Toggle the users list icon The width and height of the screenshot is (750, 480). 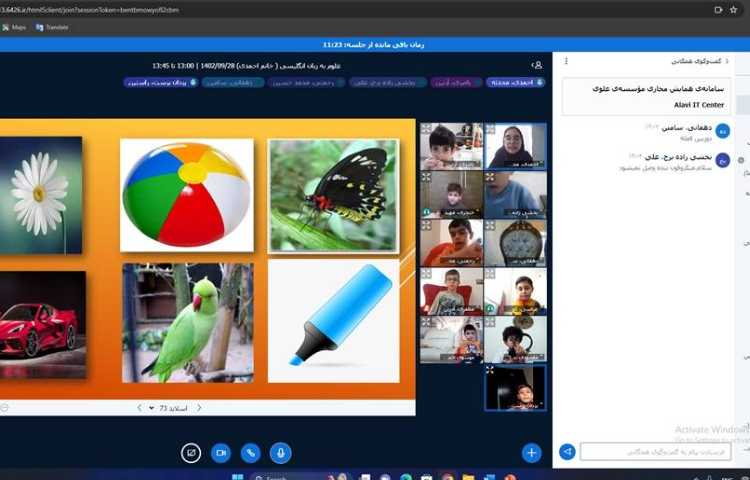click(538, 65)
